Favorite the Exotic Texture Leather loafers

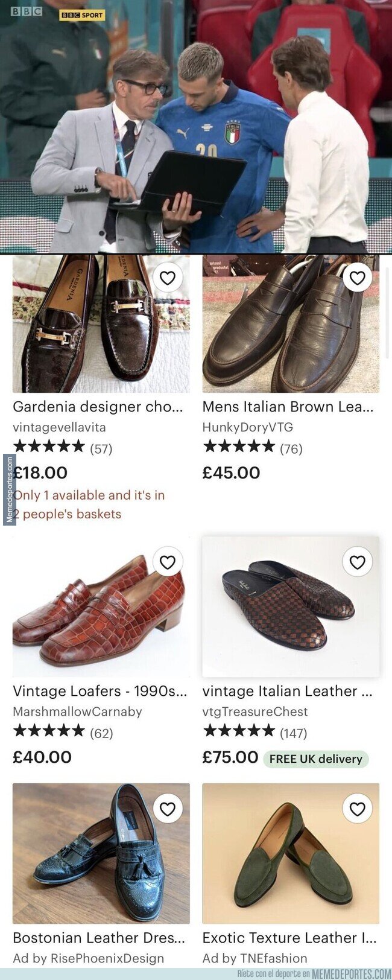coord(357,809)
